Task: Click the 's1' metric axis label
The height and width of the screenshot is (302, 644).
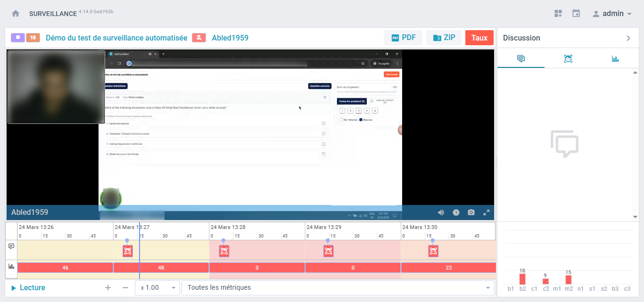Action: (592, 288)
